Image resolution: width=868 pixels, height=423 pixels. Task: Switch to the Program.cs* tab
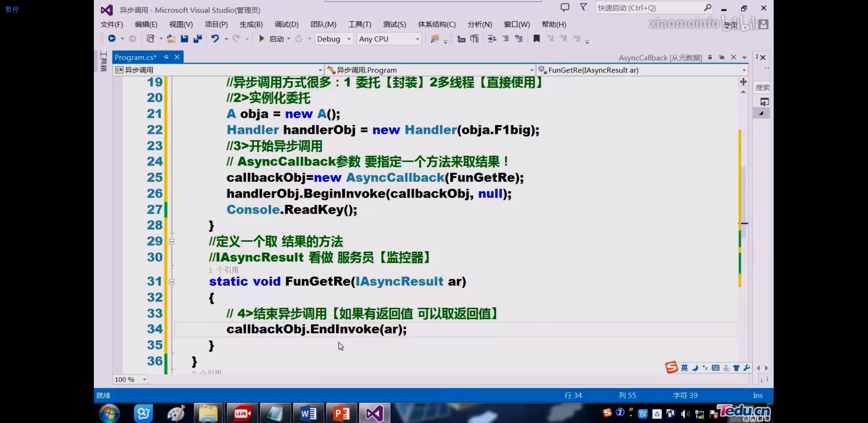click(136, 57)
